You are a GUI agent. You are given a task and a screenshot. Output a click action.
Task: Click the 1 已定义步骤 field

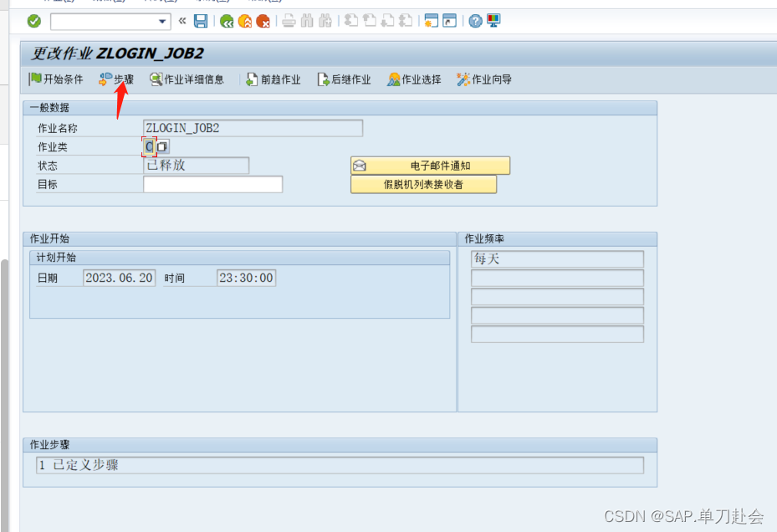(340, 465)
